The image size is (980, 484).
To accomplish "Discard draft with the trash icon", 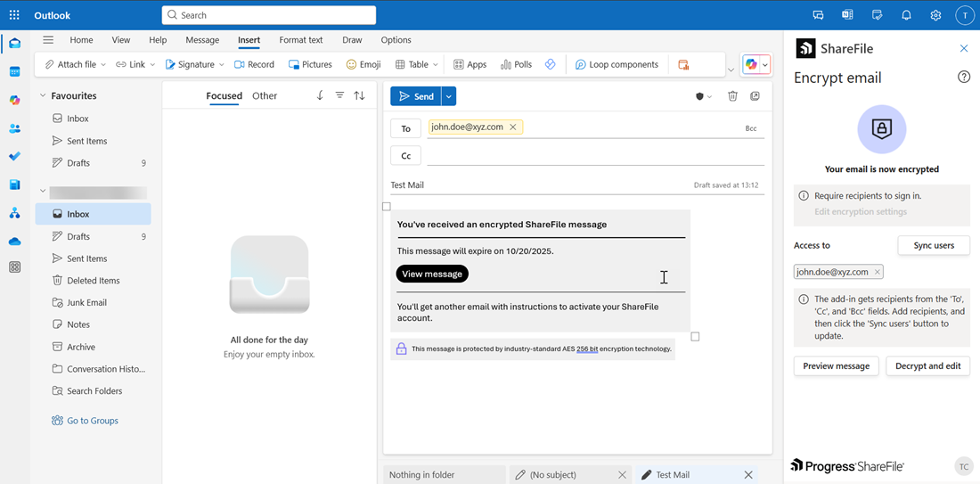I will click(732, 96).
